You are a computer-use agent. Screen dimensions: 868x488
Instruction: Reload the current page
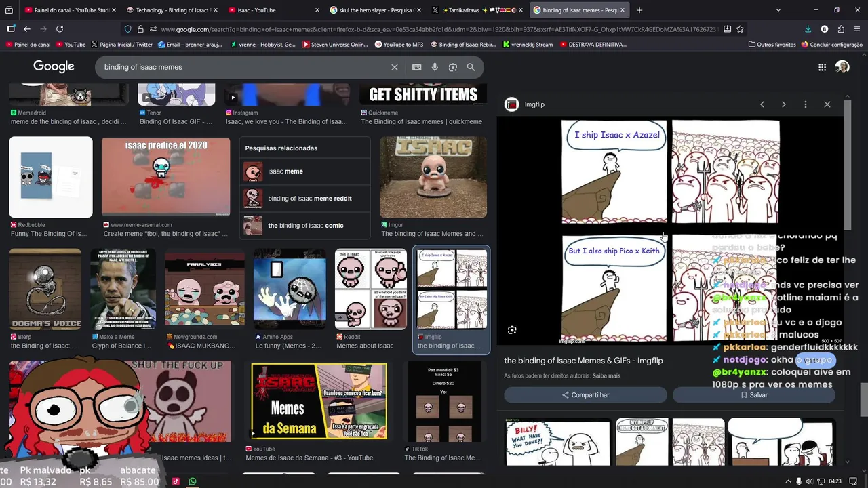(60, 29)
